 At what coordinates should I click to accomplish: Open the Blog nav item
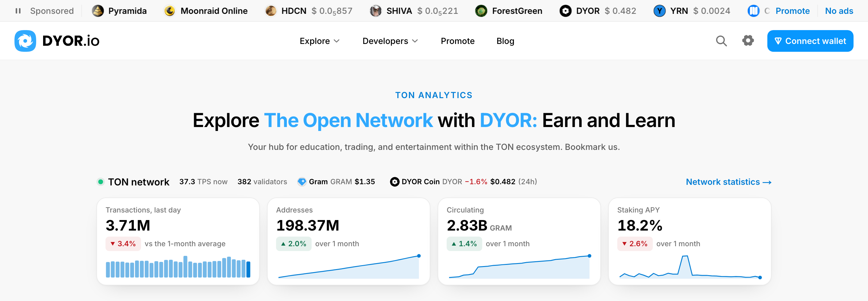coord(505,41)
